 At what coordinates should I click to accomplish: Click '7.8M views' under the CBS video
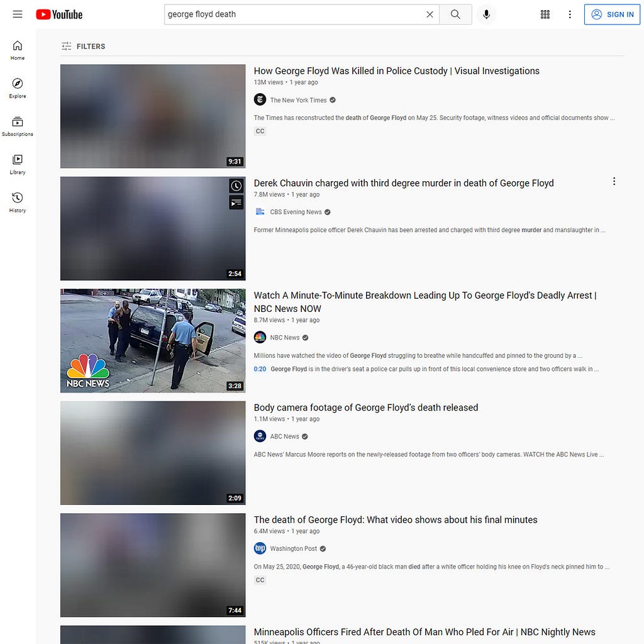(x=269, y=194)
